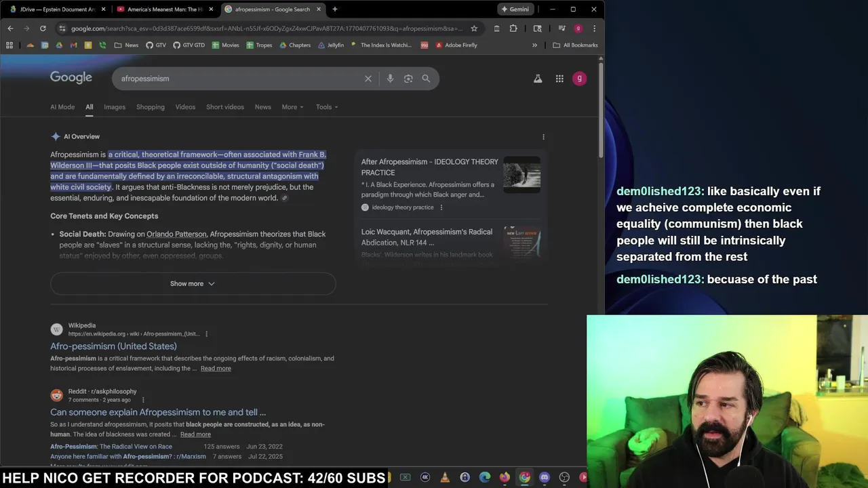Clear the search box with X
Viewport: 868px width, 488px height.
(368, 79)
